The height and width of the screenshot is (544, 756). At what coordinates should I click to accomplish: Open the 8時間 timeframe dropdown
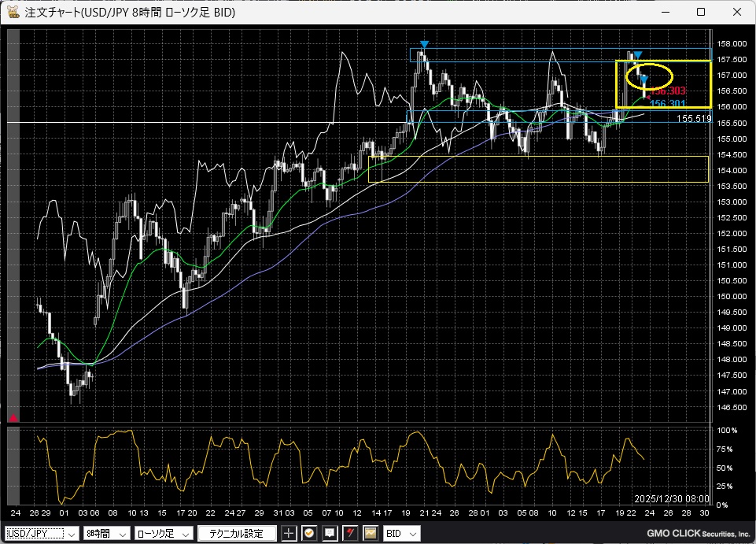pyautogui.click(x=106, y=534)
